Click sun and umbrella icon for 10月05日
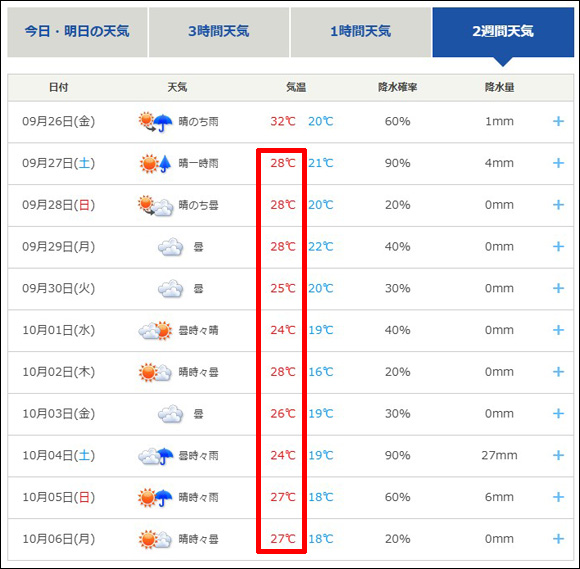580x569 pixels. (155, 497)
